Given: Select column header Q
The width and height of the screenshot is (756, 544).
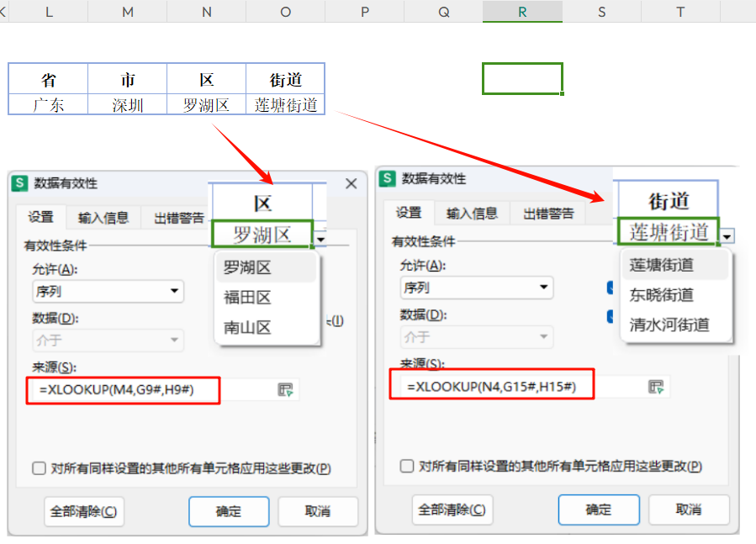Looking at the screenshot, I should 443,12.
